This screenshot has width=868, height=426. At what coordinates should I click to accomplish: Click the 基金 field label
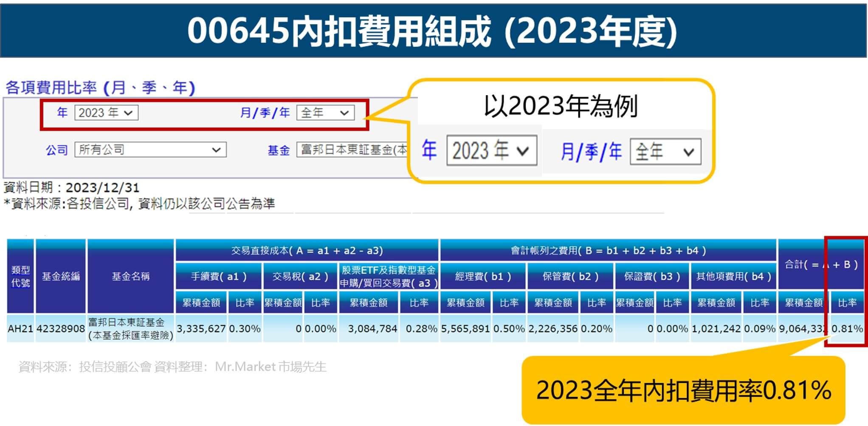coord(279,150)
